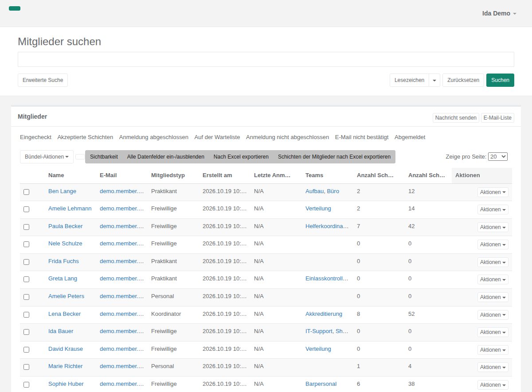This screenshot has height=392, width=532.
Task: Expand the Lesezeichen dropdown caret
Action: (x=434, y=80)
